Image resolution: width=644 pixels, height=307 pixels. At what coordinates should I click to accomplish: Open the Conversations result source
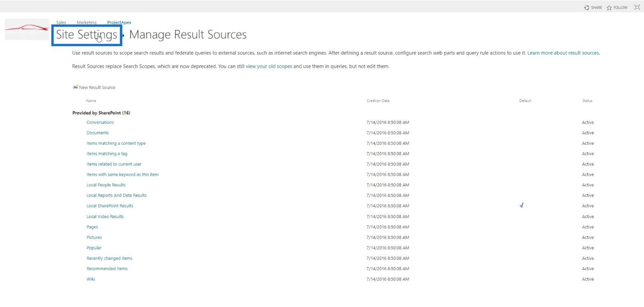point(100,122)
